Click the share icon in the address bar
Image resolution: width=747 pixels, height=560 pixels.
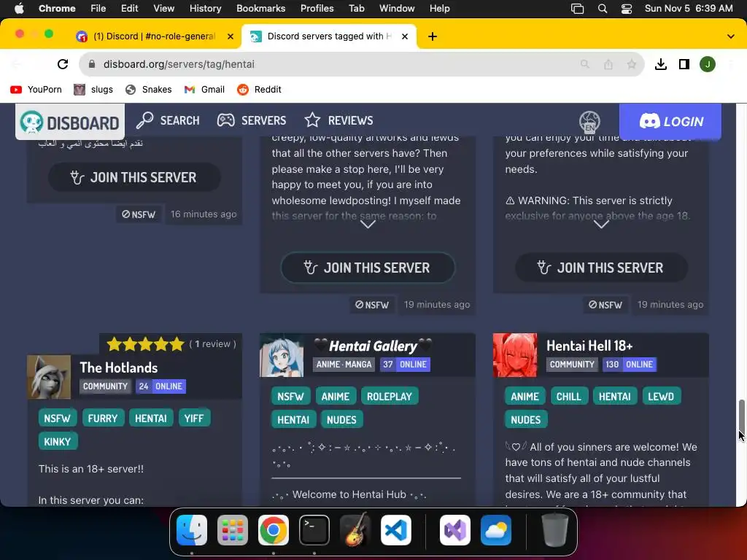point(608,64)
